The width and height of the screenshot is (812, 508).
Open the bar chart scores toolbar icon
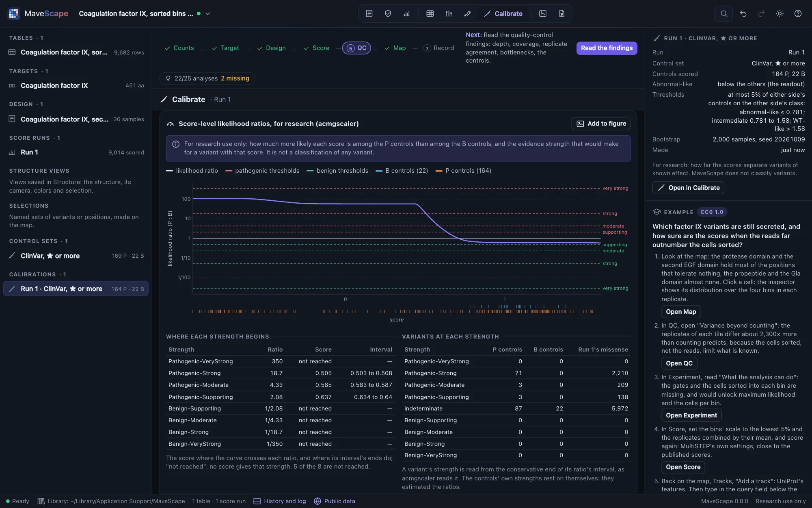pyautogui.click(x=406, y=13)
